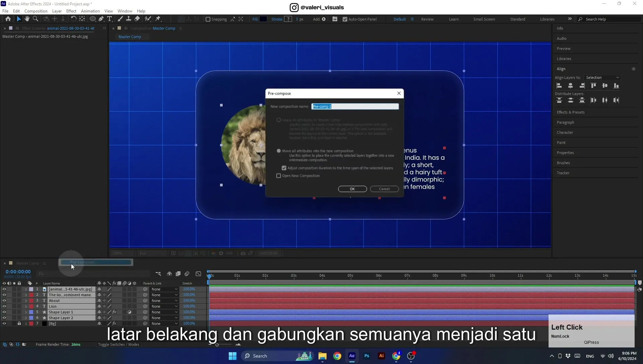Click Toggle Switches / Modes button
The width and height of the screenshot is (643, 364).
coord(119,345)
